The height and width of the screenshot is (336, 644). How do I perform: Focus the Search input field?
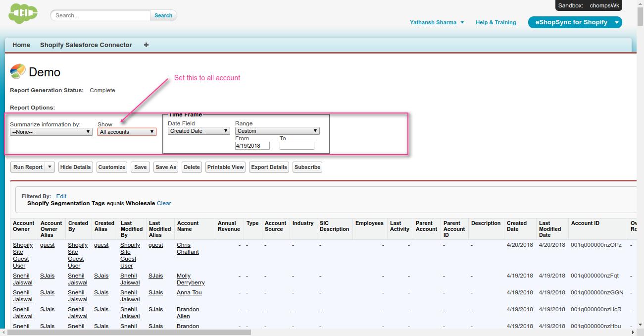coord(100,15)
